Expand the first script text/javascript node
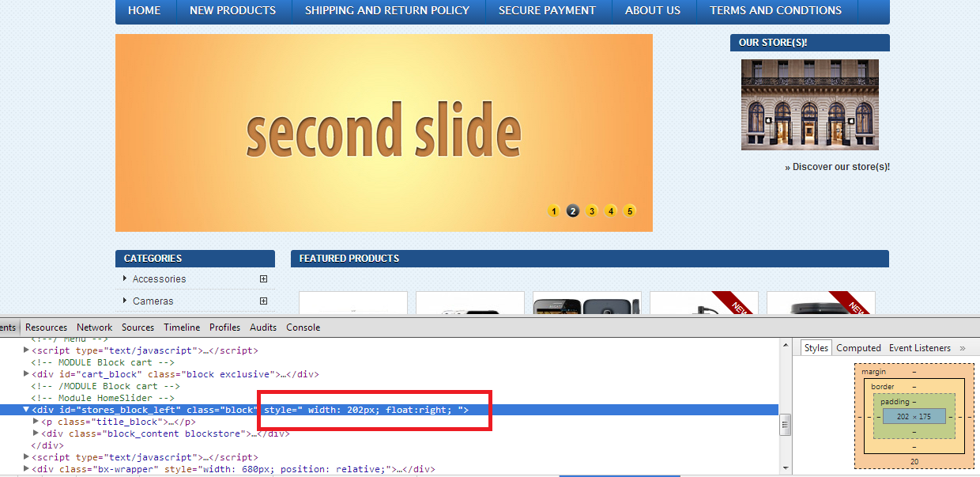 tap(26, 350)
